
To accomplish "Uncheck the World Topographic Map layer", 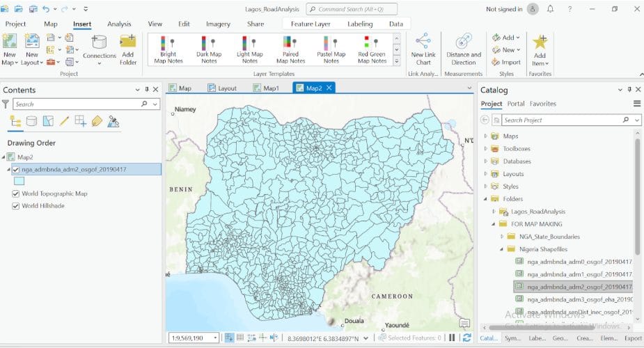I will [16, 194].
